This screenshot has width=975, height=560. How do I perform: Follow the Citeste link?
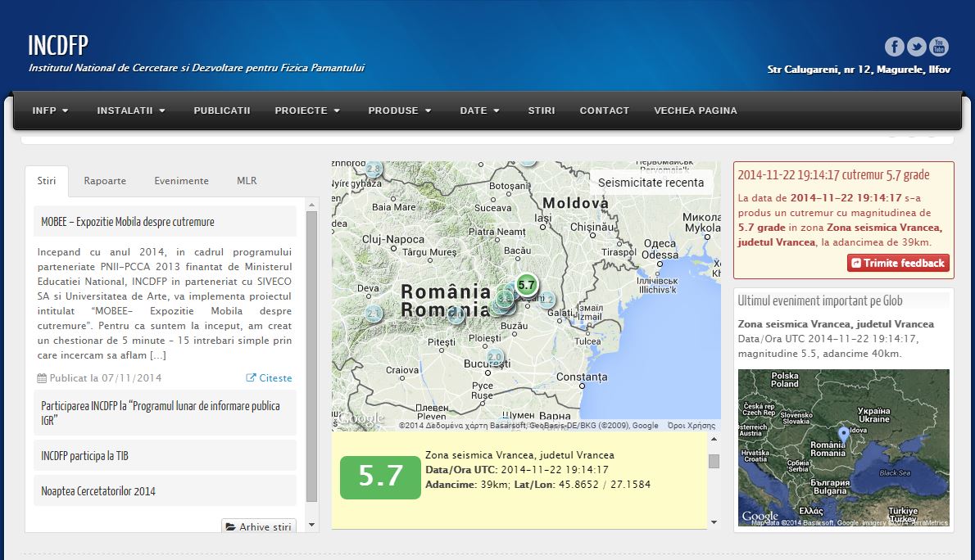pyautogui.click(x=270, y=378)
